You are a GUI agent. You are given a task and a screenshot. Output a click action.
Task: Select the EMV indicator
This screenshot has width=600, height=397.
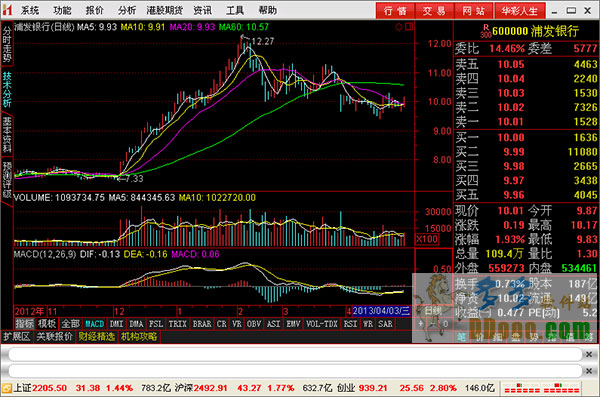293,324
